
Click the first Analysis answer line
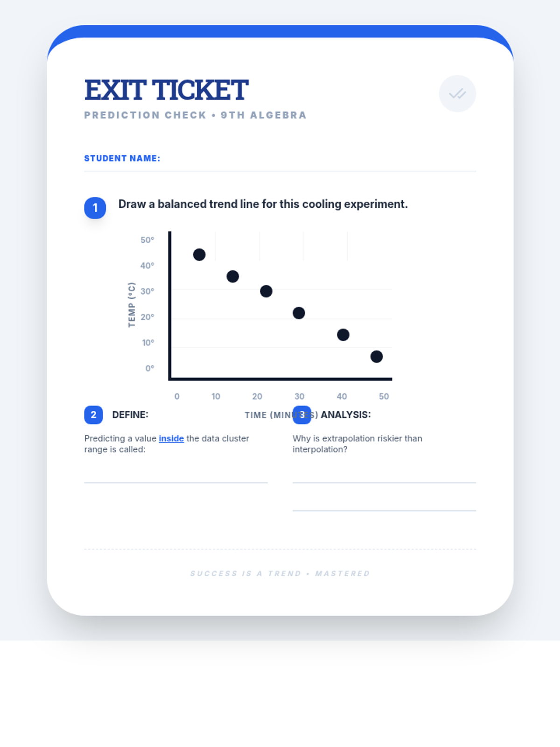(x=384, y=482)
